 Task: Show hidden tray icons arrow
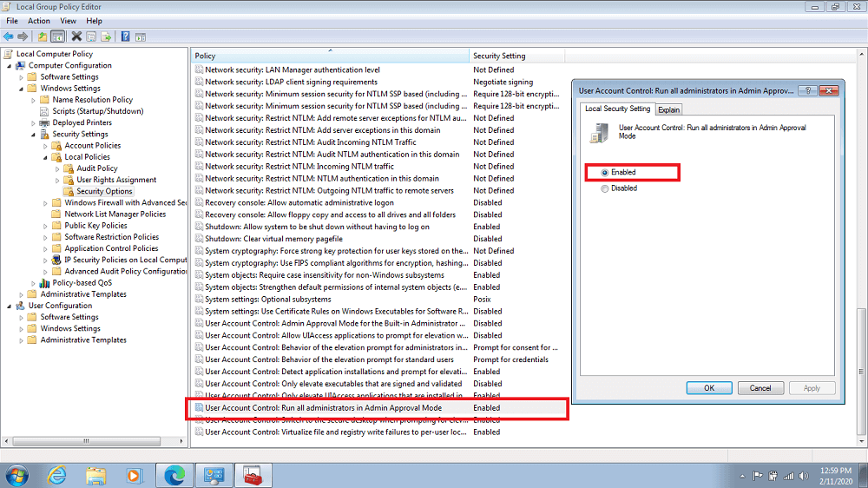(x=742, y=477)
